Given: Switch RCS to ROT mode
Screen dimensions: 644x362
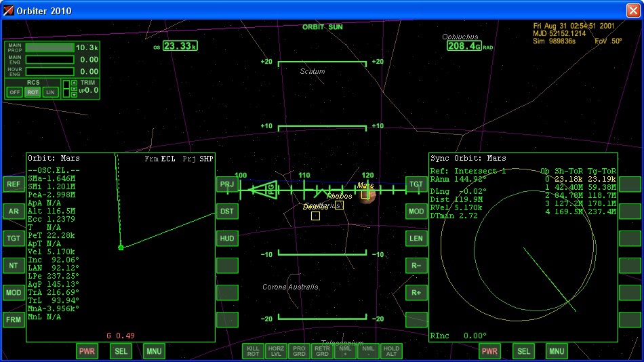Looking at the screenshot, I should tap(33, 92).
